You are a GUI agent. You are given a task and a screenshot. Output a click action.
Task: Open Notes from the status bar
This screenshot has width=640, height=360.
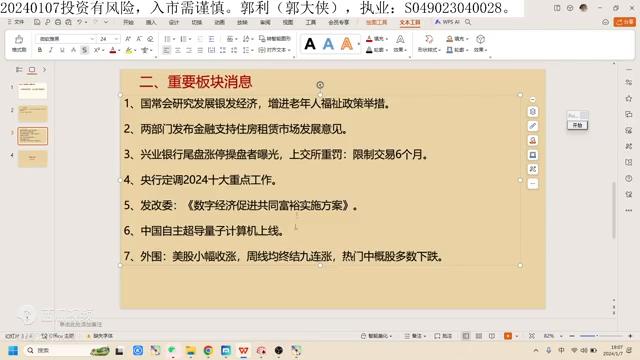[x=415, y=336]
